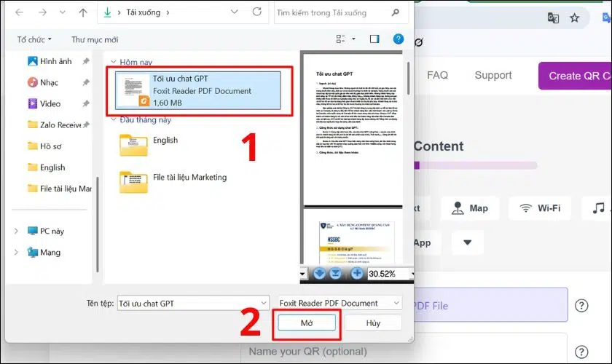Select PC này in sidebar
This screenshot has height=364, width=612.
tap(46, 231)
